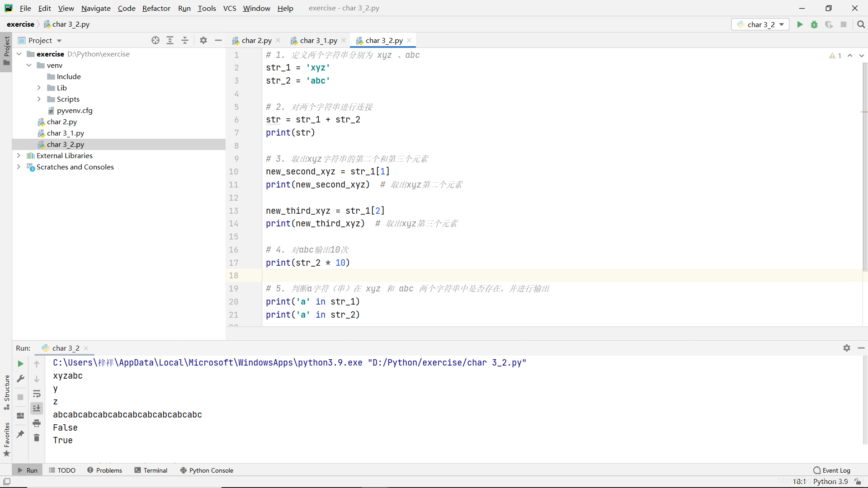
Task: Open the Python Console tool window
Action: pyautogui.click(x=207, y=470)
